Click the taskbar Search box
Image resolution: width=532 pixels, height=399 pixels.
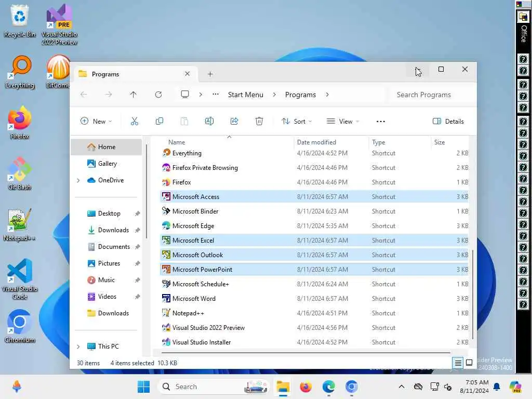click(x=214, y=387)
